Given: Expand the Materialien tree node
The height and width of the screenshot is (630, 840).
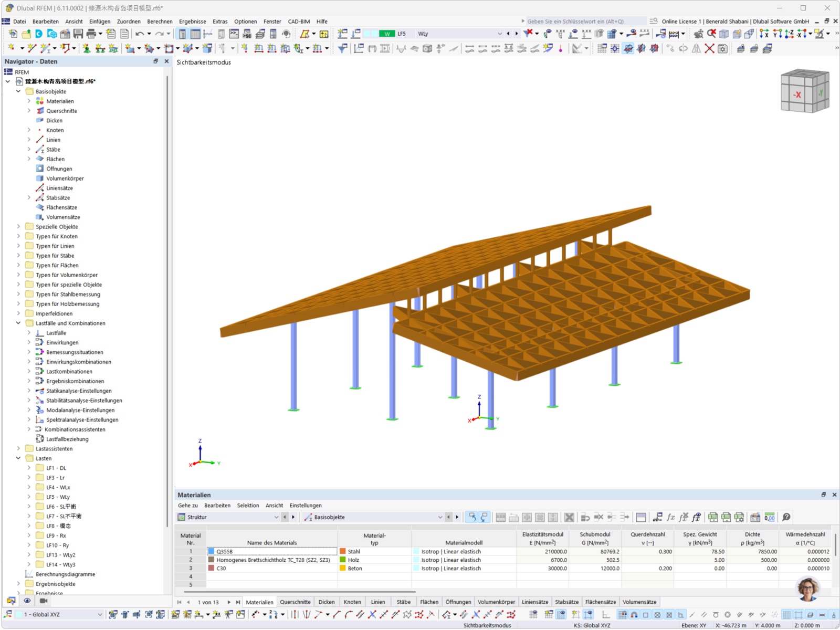Looking at the screenshot, I should (29, 101).
